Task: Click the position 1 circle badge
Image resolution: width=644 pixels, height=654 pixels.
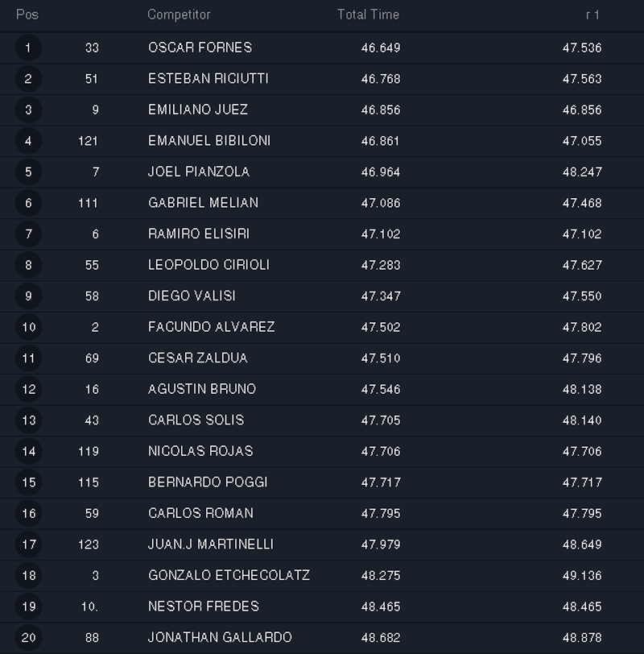Action: (x=28, y=48)
